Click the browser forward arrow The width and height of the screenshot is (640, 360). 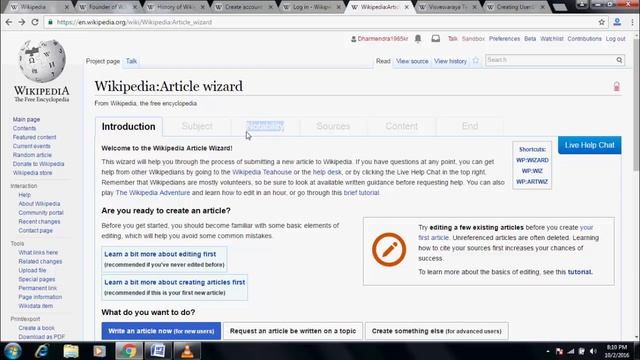(22, 22)
